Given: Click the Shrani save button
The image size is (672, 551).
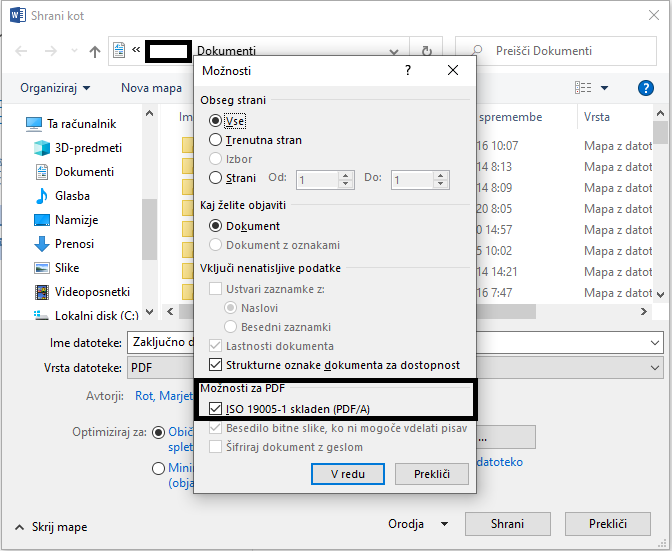Looking at the screenshot, I should [507, 524].
